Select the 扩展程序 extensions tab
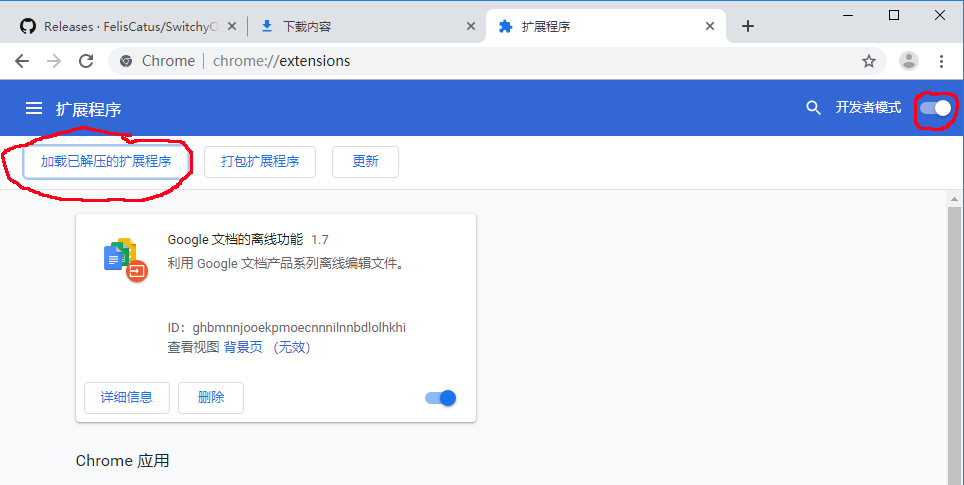Screen dimensions: 964x485 (x=606, y=26)
